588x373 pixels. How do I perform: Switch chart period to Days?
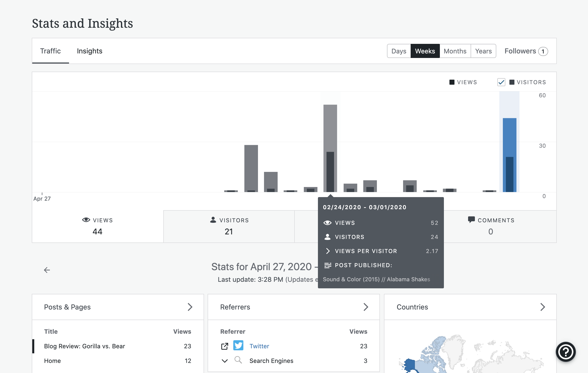click(x=399, y=51)
